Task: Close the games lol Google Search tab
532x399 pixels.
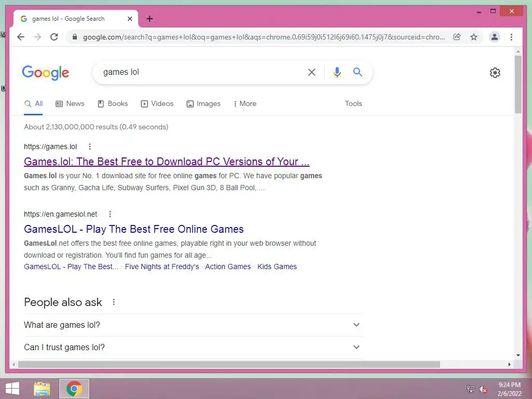Action: click(x=129, y=19)
